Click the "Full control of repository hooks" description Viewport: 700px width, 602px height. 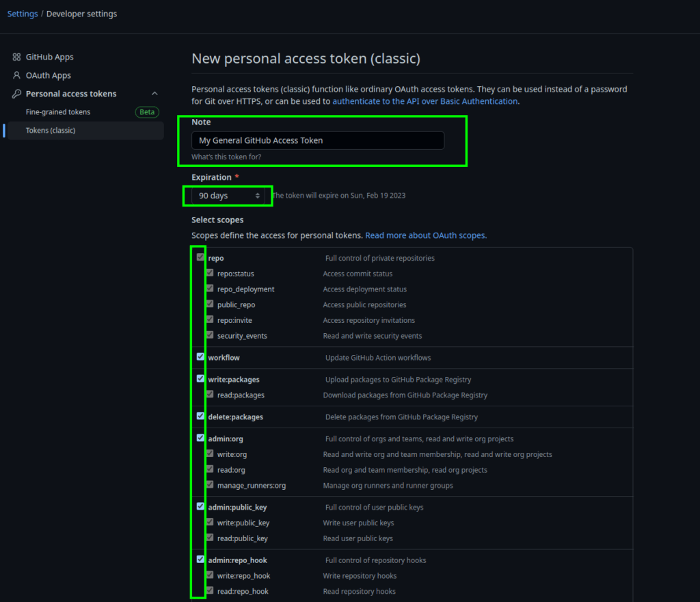[x=375, y=560]
